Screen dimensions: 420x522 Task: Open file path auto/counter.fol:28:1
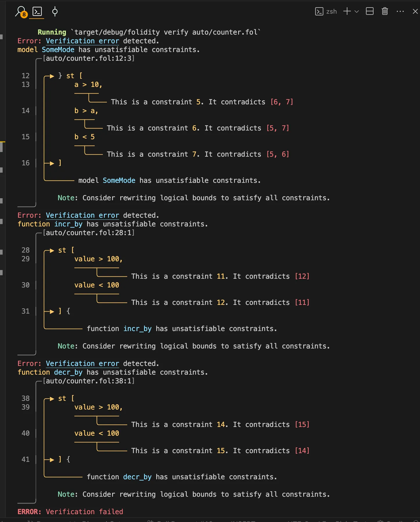click(89, 233)
